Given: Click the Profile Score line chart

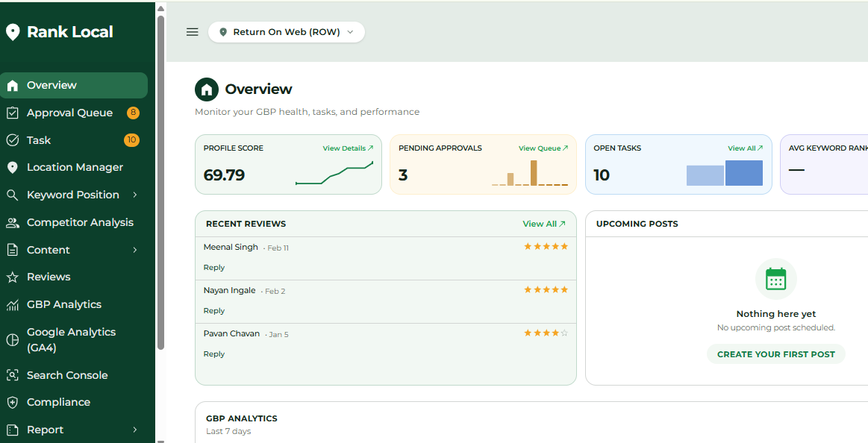Looking at the screenshot, I should tap(334, 172).
